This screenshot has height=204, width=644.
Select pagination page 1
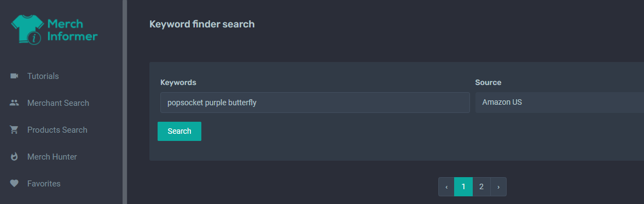click(x=463, y=186)
